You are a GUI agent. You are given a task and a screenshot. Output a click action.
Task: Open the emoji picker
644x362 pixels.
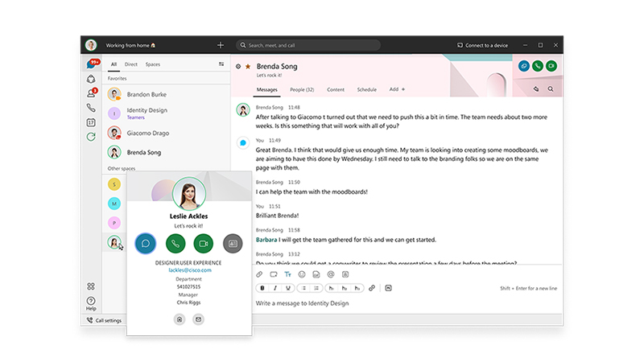(302, 274)
